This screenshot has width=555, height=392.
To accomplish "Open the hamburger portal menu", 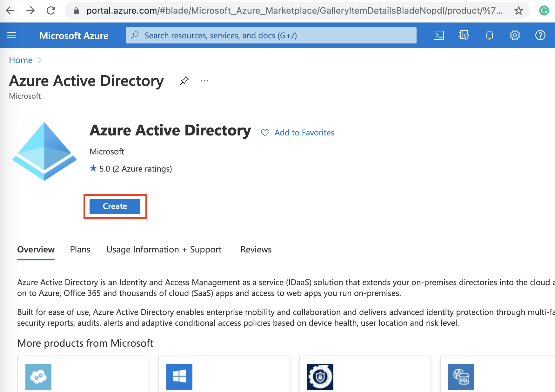I will [x=11, y=35].
